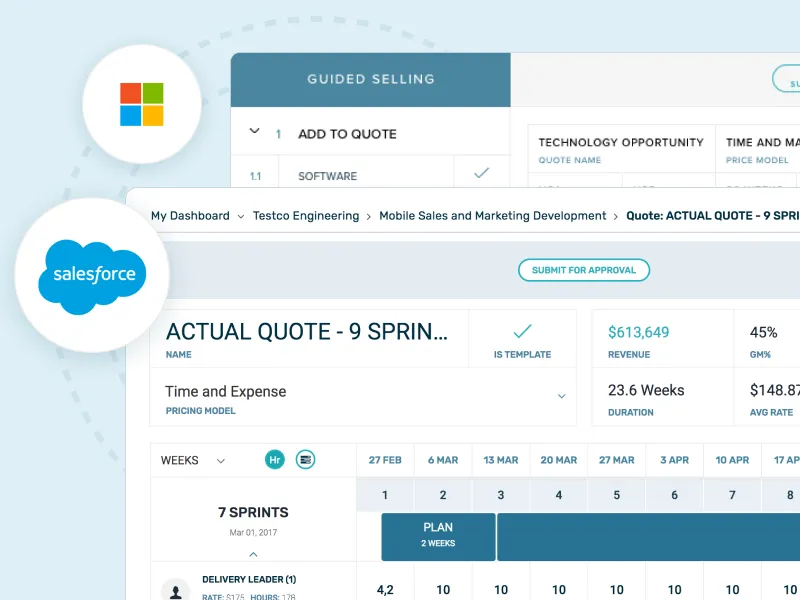Select the Plan 2 Weeks timeline bar

coord(438,537)
